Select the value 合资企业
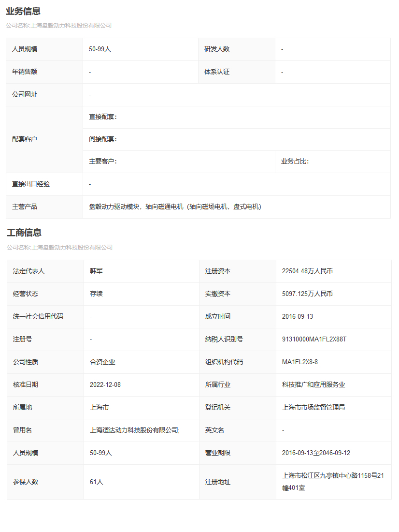 [x=103, y=362]
